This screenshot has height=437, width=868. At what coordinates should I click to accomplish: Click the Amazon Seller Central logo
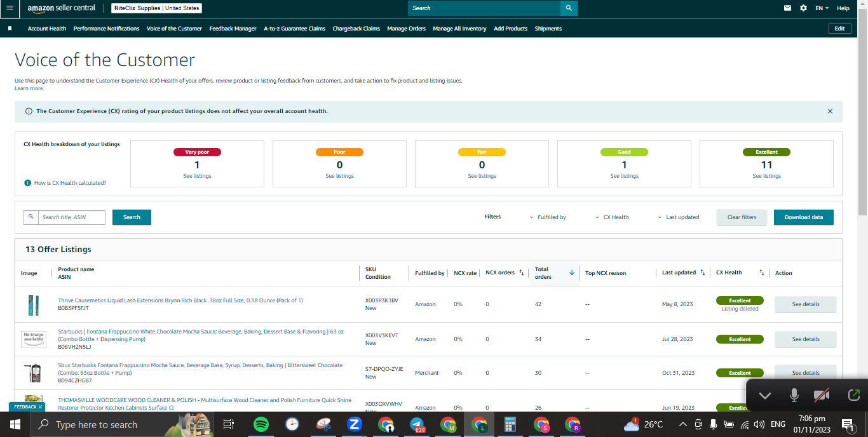click(x=62, y=8)
